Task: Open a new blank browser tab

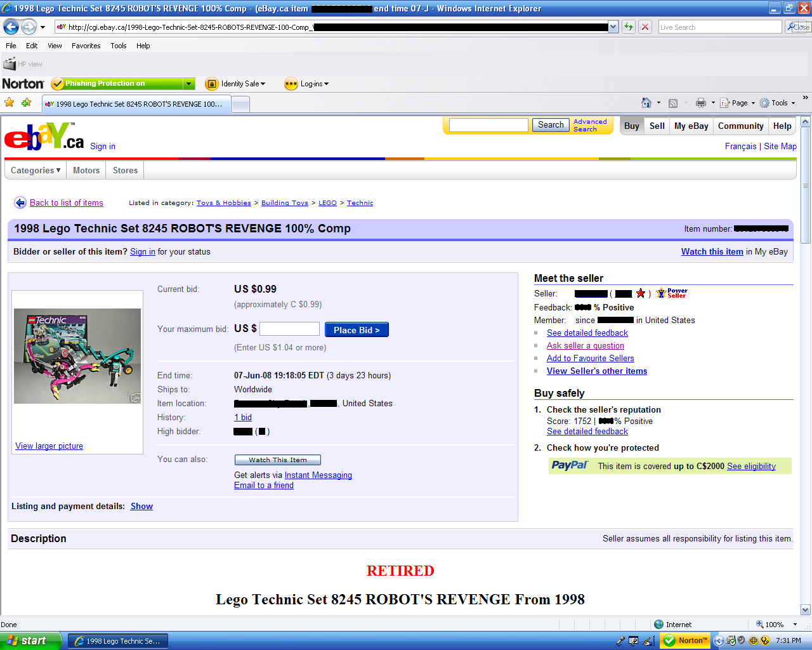Action: (240, 104)
